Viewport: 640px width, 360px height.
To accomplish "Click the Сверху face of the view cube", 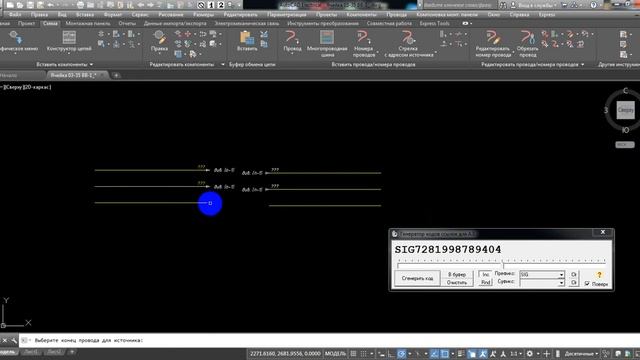I will click(x=625, y=110).
